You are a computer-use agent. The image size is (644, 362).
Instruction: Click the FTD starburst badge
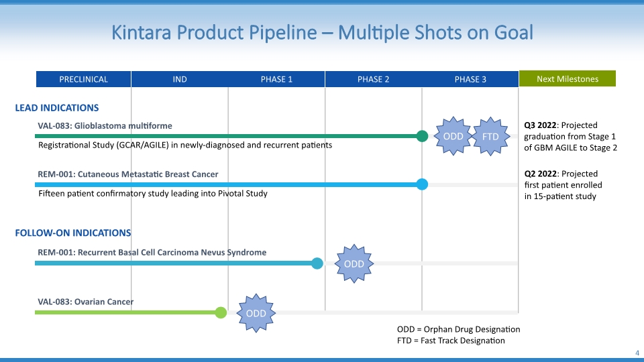tap(490, 136)
